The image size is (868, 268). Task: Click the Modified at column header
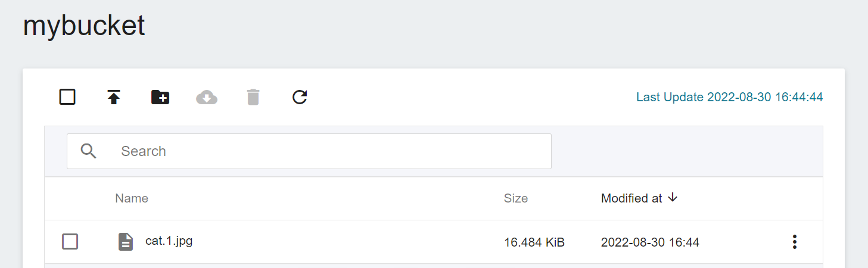pyautogui.click(x=631, y=198)
